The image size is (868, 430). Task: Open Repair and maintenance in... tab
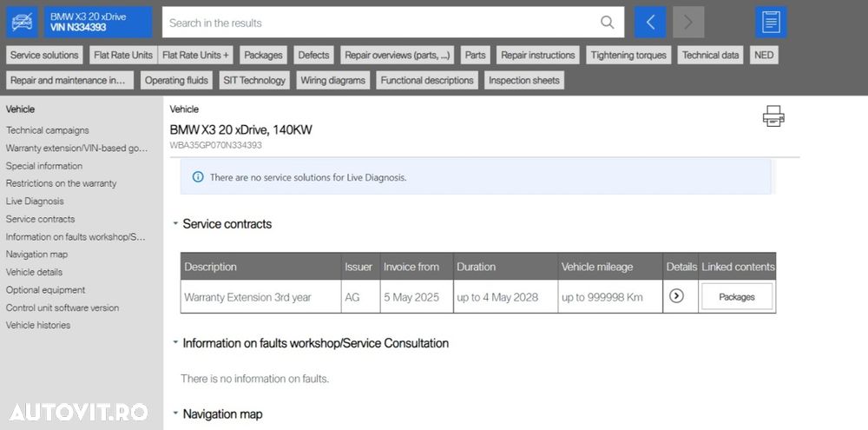click(x=69, y=80)
